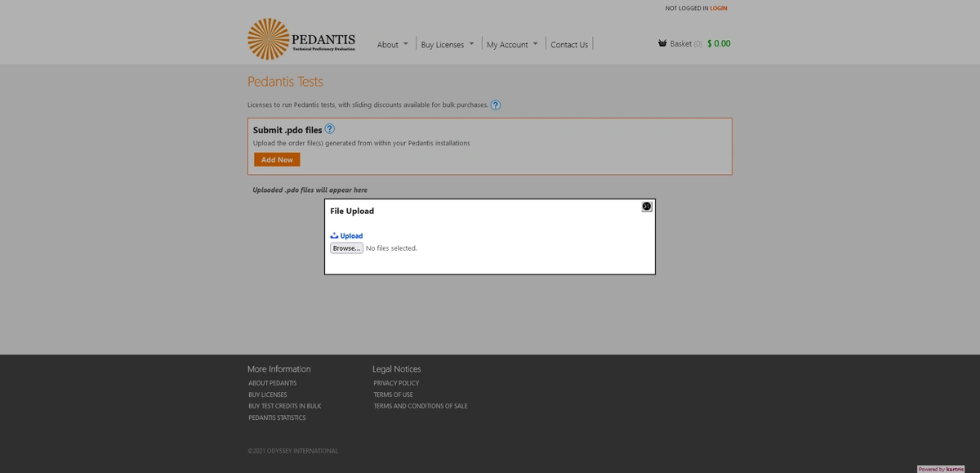This screenshot has width=980, height=473.
Task: Click the Submit .pdo files heading
Action: (287, 130)
